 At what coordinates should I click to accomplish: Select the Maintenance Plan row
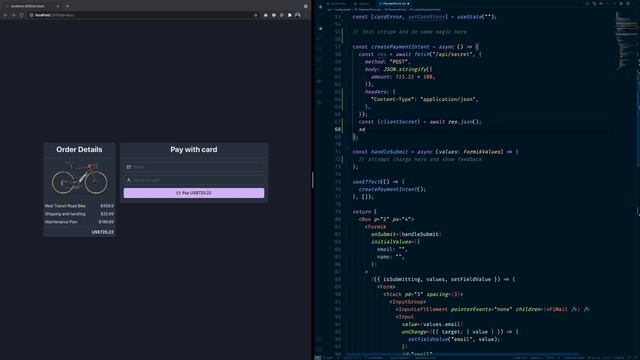pyautogui.click(x=80, y=222)
